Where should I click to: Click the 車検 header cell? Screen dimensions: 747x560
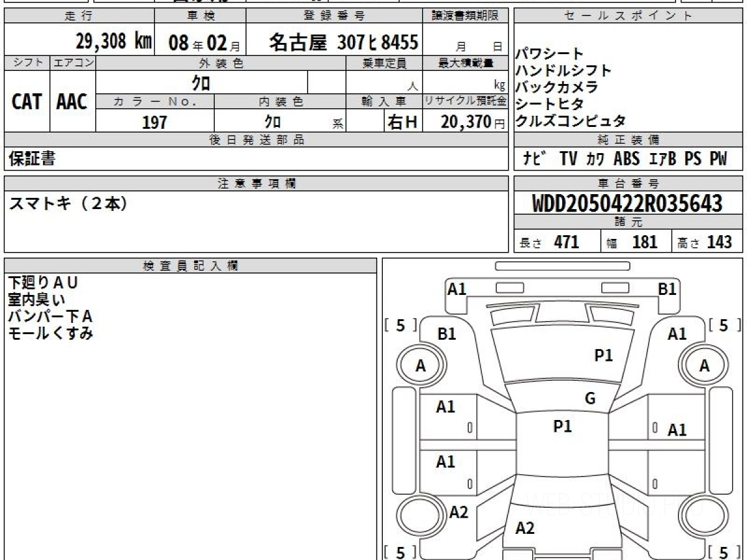pos(200,16)
